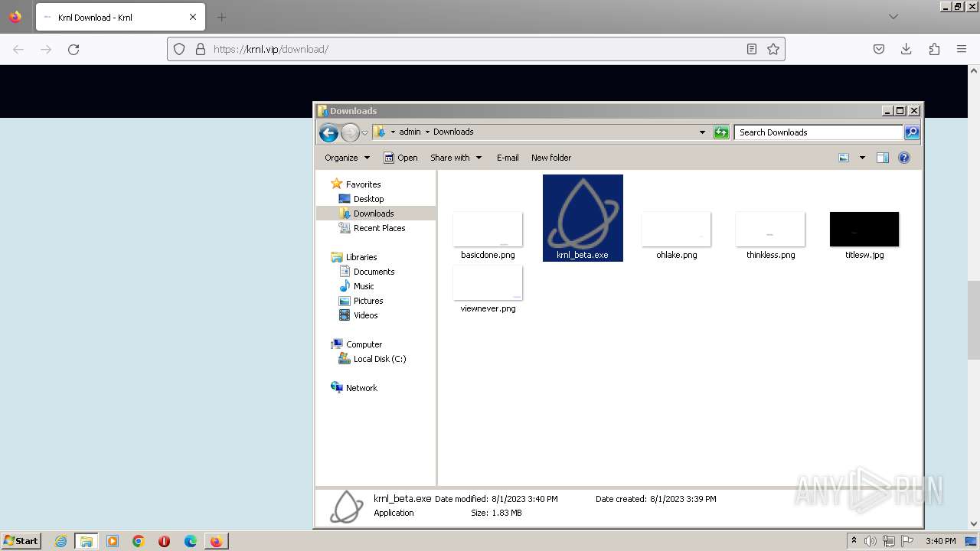
Task: Open Chrome from taskbar
Action: (139, 541)
